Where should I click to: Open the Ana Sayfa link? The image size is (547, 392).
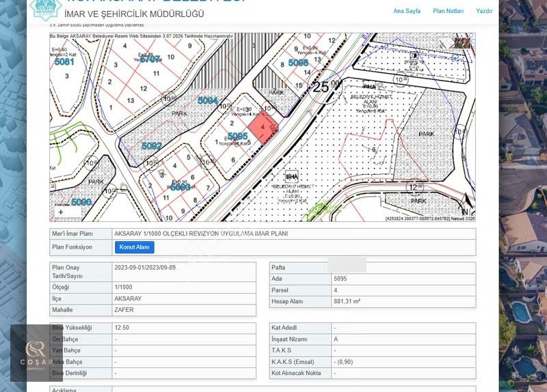pos(407,11)
